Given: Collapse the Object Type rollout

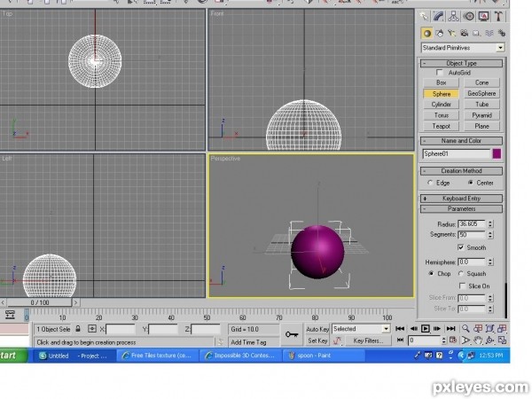Looking at the screenshot, I should [x=461, y=64].
